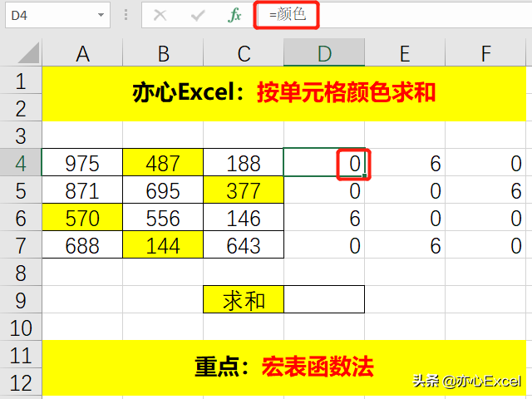Click cell F5 showing 6
This screenshot has width=532, height=399.
pos(485,190)
